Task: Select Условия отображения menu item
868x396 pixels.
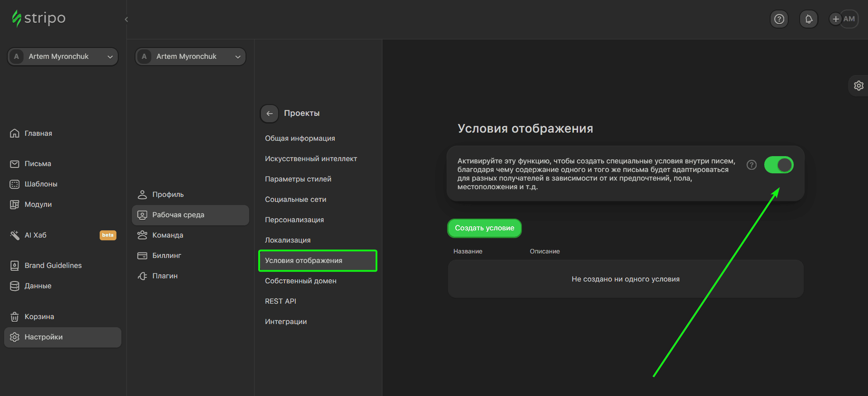Action: (x=318, y=261)
